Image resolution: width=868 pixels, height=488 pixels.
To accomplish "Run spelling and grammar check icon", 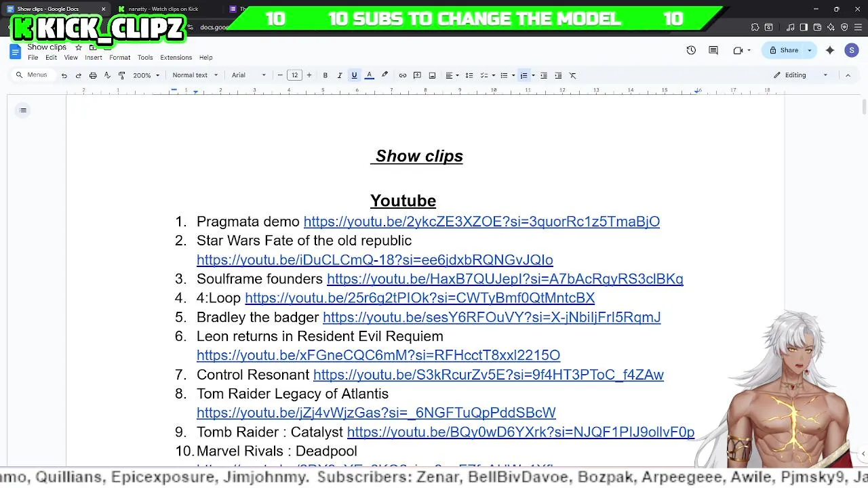I will [107, 75].
